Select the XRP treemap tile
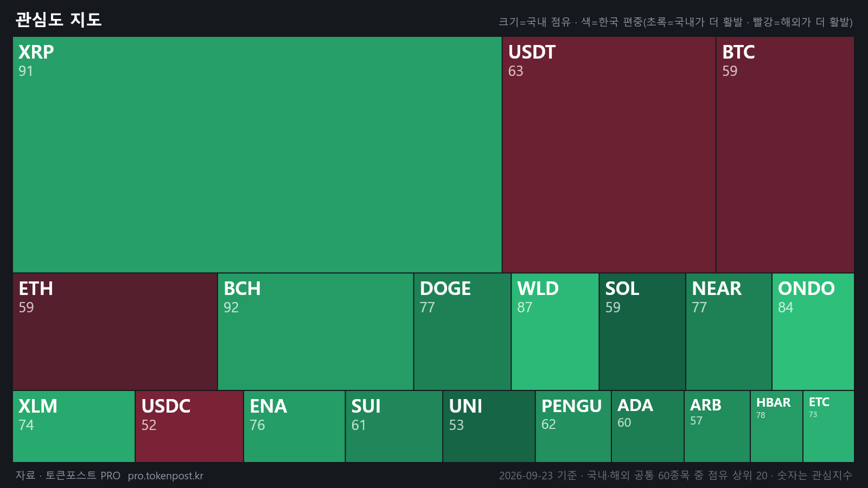Screen dimensions: 868x488 (x=257, y=155)
